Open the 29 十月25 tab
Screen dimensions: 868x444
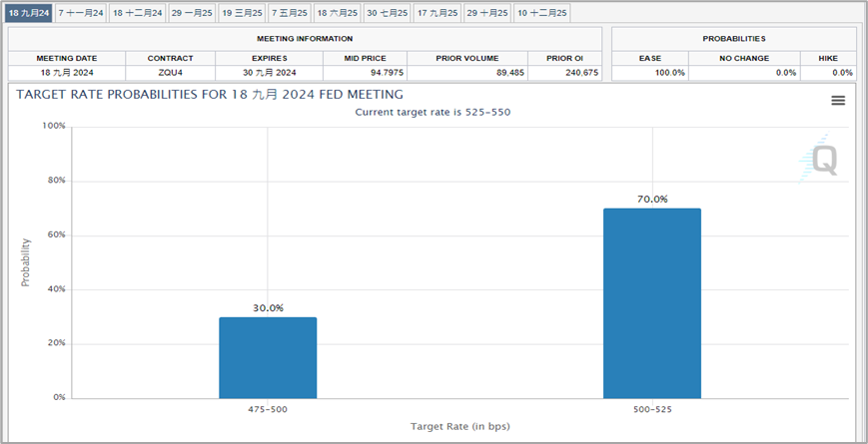[487, 13]
